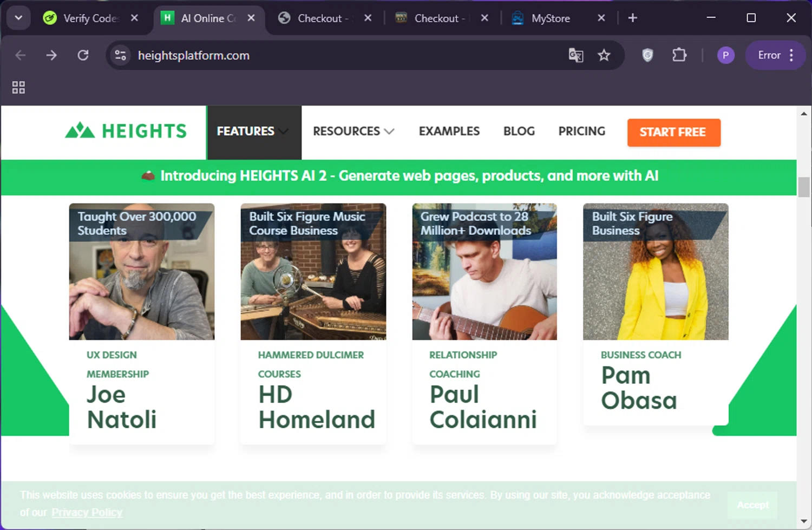Close the second Checkout tab

pos(484,18)
